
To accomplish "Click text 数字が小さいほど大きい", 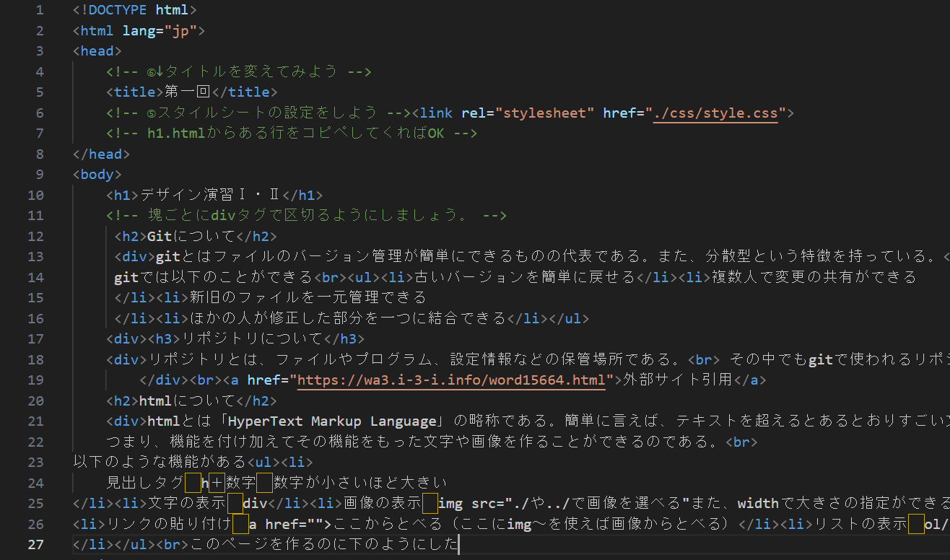I will [x=360, y=483].
